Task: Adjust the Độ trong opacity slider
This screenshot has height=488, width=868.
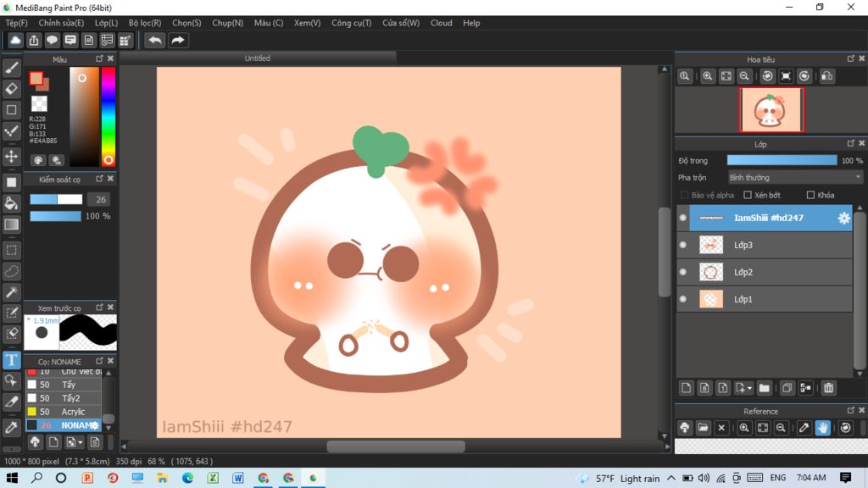Action: [x=782, y=160]
